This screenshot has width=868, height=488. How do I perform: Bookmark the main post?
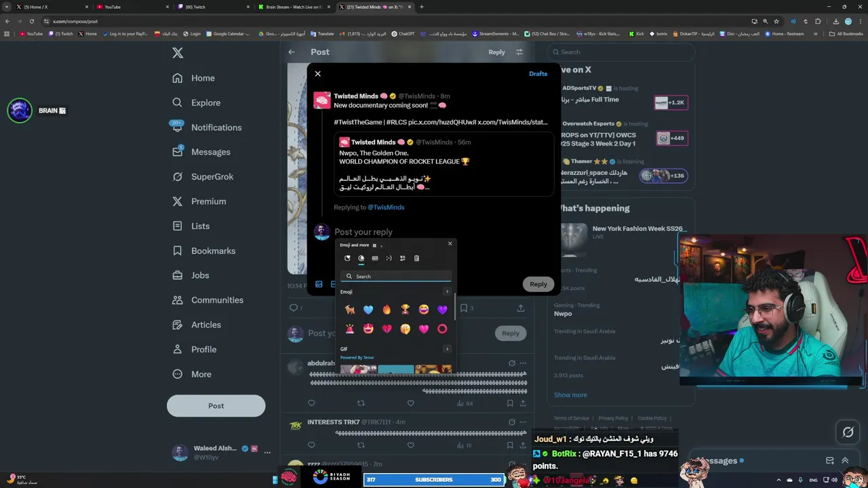[463, 308]
